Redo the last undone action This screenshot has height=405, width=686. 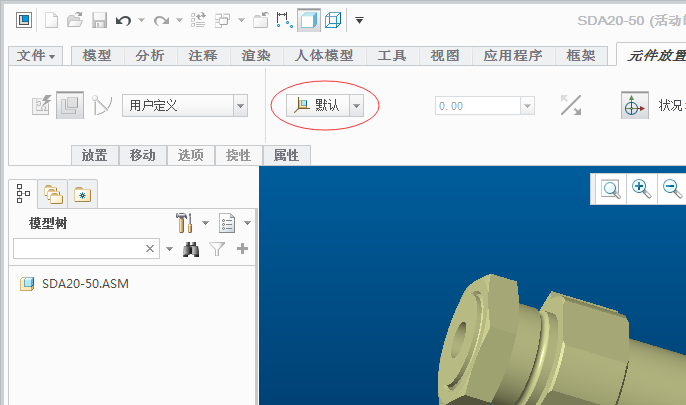pos(161,20)
